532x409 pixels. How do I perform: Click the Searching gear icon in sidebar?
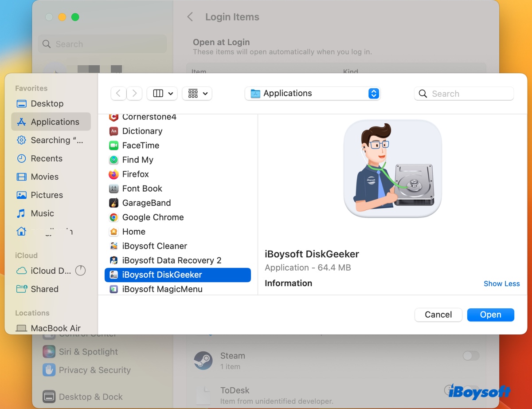point(21,140)
